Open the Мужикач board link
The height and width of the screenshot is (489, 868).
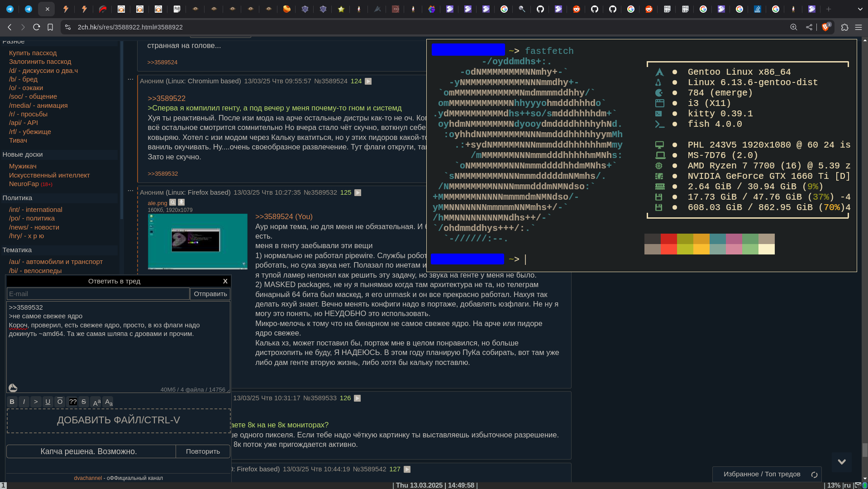point(23,166)
